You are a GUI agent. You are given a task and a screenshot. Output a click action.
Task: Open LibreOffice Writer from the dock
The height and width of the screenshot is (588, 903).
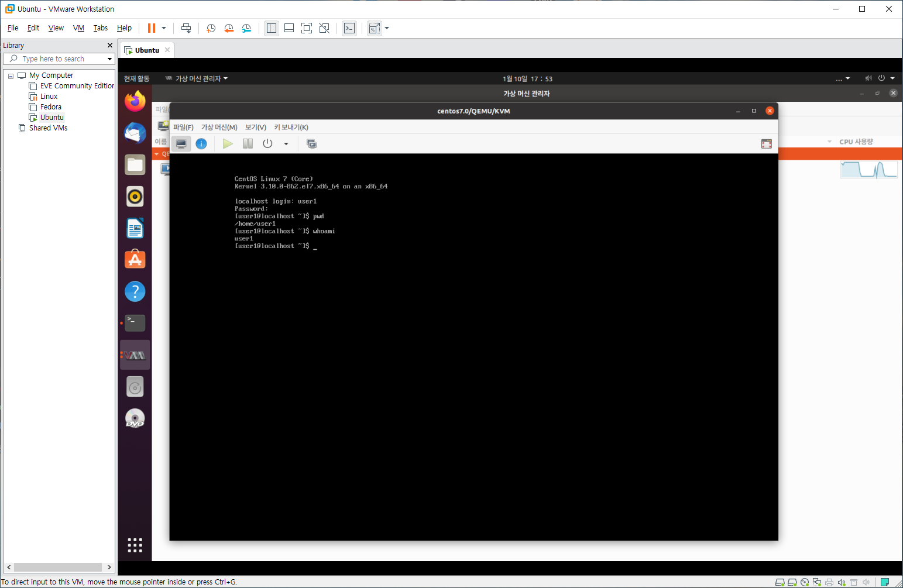tap(135, 228)
